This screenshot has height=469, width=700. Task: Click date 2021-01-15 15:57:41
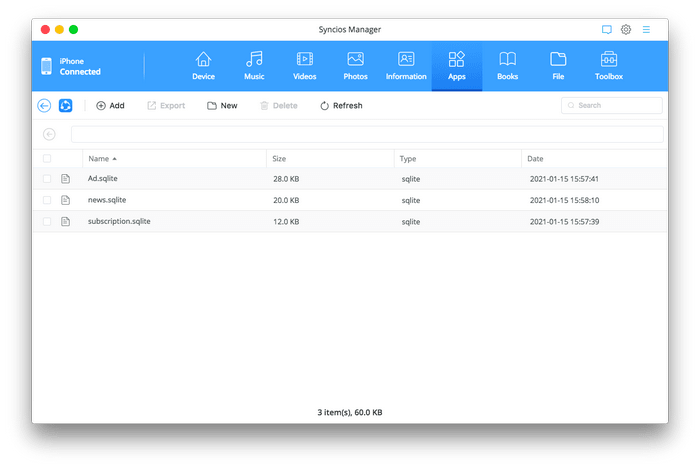[564, 179]
